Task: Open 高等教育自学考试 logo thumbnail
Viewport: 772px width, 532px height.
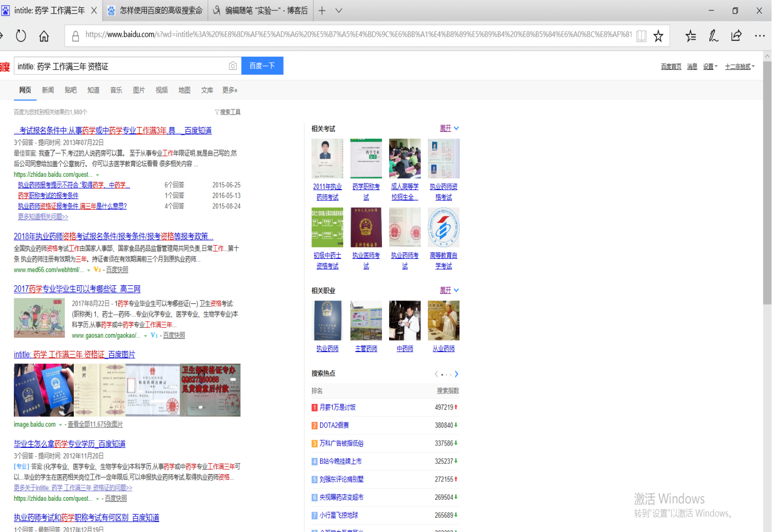Action: pyautogui.click(x=443, y=228)
